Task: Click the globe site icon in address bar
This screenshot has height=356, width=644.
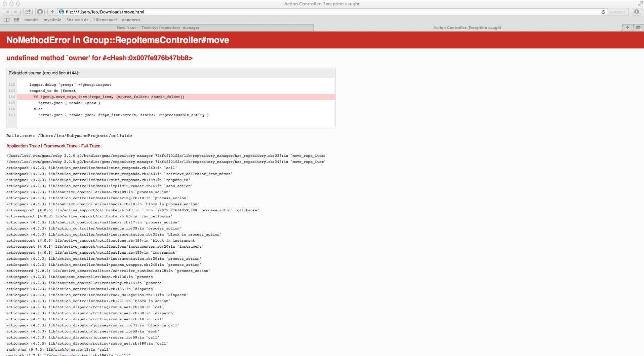Action: (62, 12)
